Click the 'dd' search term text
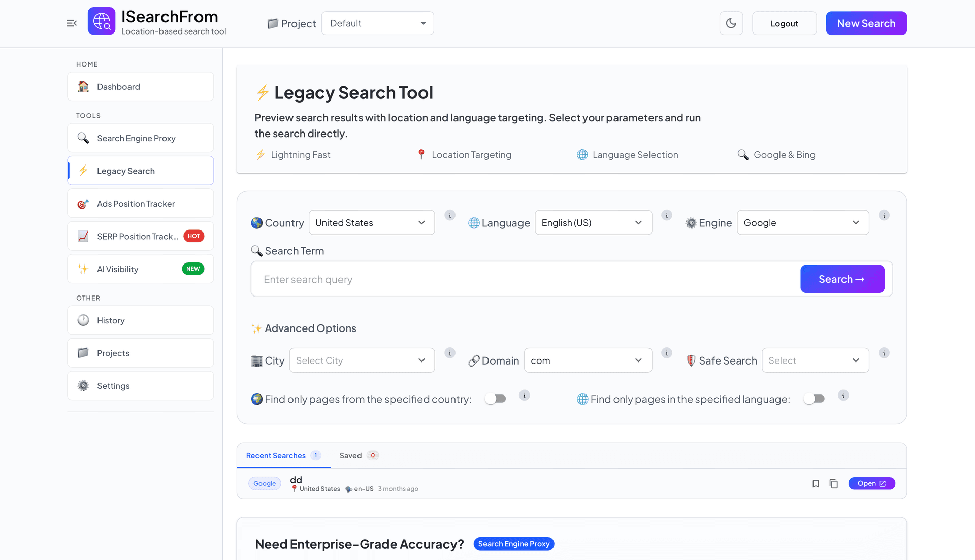 pos(296,480)
